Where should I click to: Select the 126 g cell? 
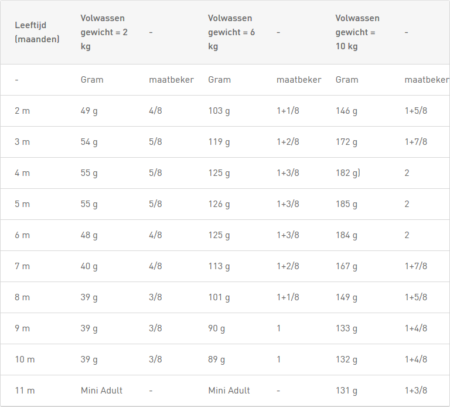pos(219,204)
